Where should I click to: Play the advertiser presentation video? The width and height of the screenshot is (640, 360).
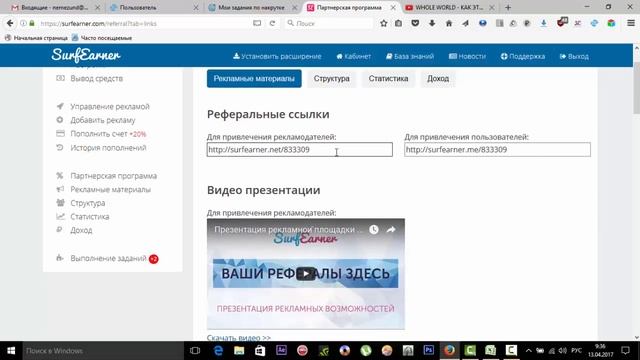(306, 273)
